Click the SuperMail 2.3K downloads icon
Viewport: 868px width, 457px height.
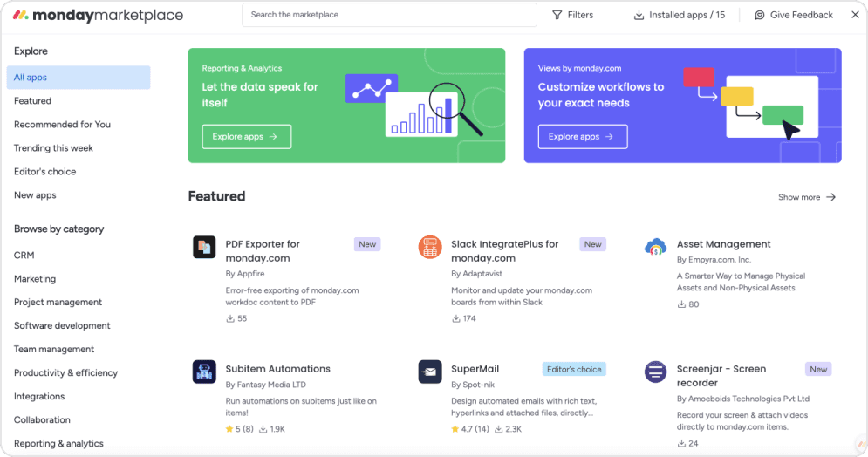[498, 429]
